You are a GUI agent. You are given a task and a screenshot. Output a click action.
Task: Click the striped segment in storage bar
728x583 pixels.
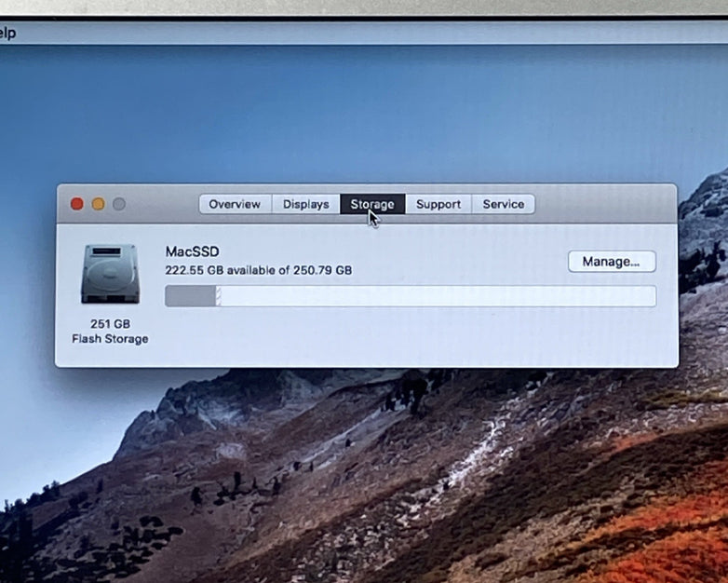tap(219, 296)
